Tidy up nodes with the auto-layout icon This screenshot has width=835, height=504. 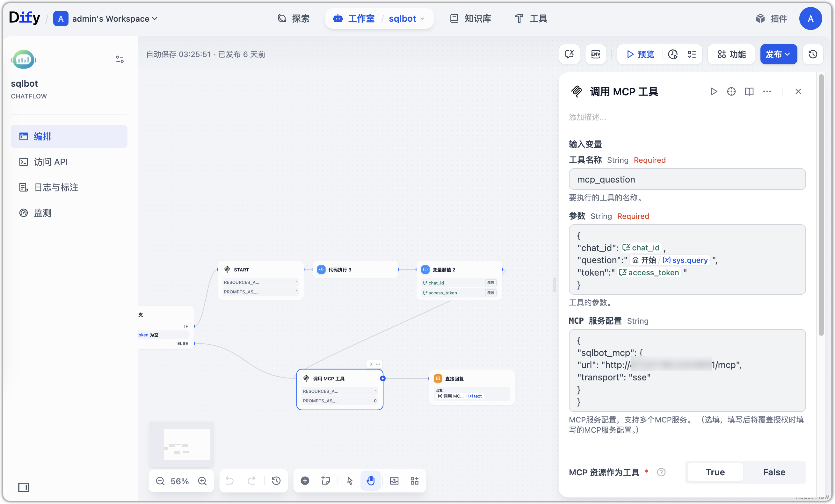(414, 481)
